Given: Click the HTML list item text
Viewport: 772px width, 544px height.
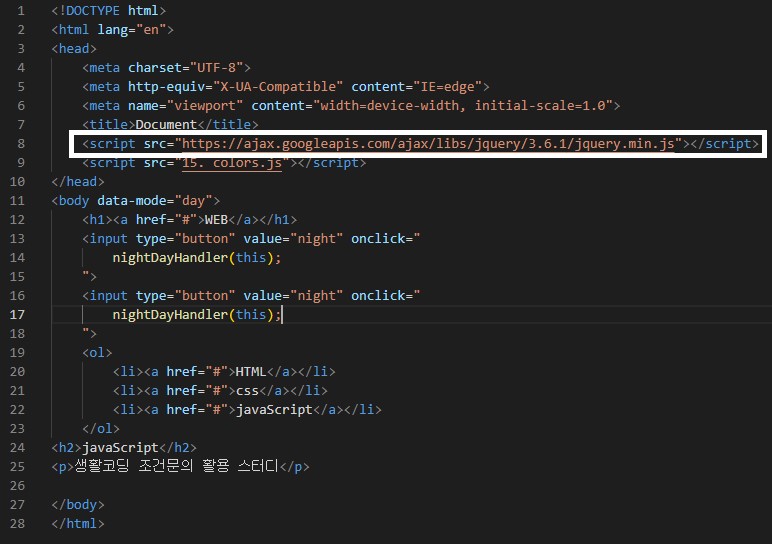Looking at the screenshot, I should (x=251, y=372).
